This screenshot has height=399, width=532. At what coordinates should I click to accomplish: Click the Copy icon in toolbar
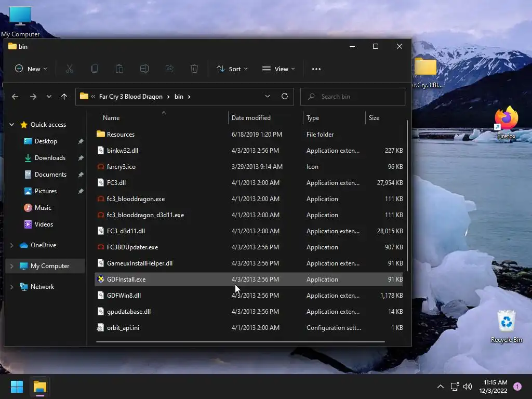[x=95, y=69]
